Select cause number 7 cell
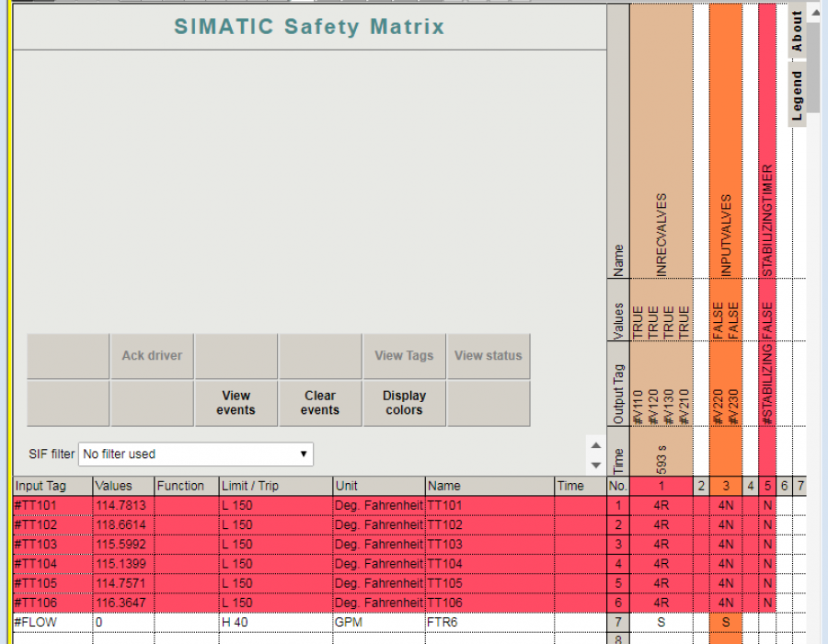The width and height of the screenshot is (828, 644). [x=618, y=623]
